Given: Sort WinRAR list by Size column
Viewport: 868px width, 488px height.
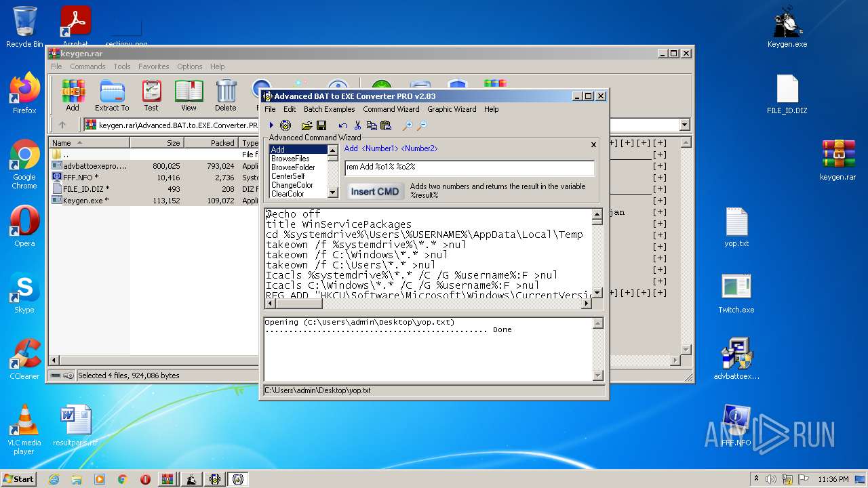Looking at the screenshot, I should (x=157, y=143).
